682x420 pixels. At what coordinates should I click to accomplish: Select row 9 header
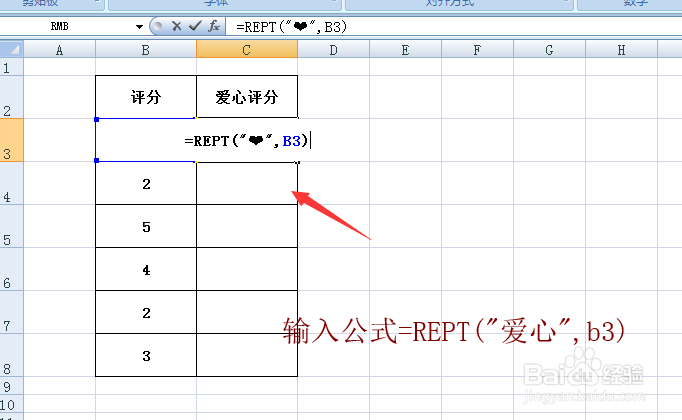[12, 386]
